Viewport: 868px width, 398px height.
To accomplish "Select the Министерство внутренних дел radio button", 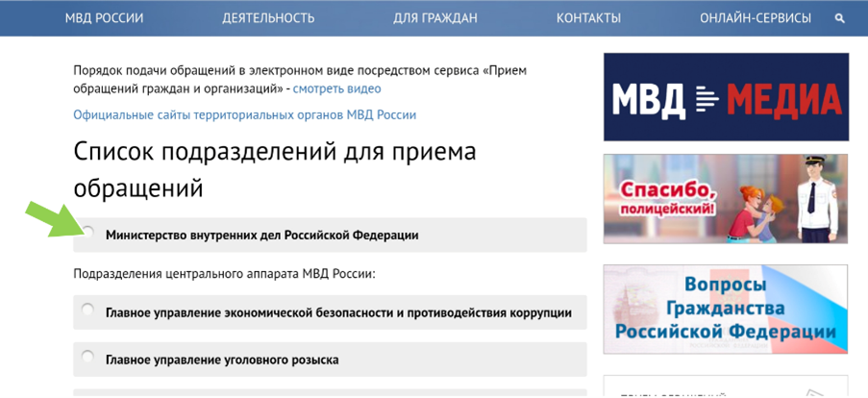I will click(x=87, y=232).
